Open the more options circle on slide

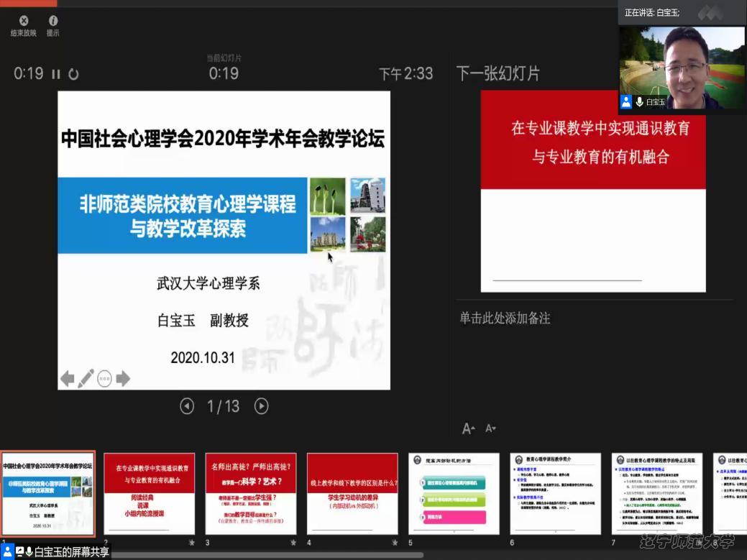[x=105, y=379]
